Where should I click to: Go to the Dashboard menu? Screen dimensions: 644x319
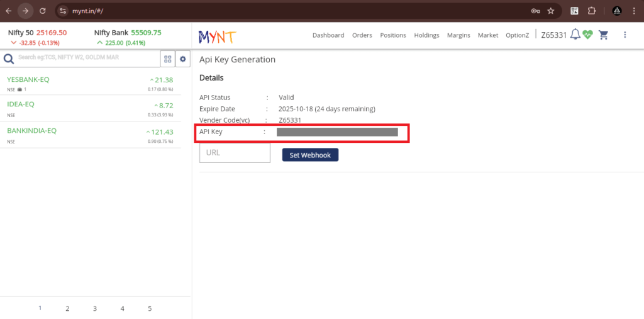pos(328,35)
